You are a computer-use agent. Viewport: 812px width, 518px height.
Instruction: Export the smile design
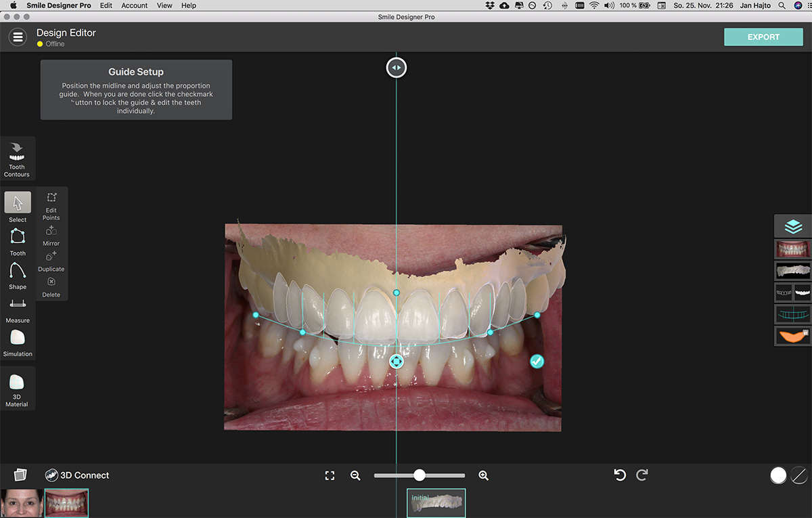pos(763,37)
